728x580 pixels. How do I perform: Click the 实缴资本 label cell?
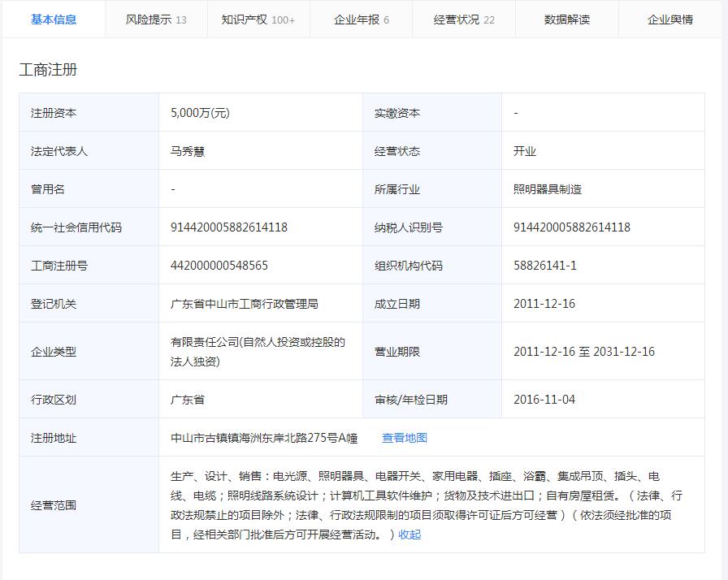432,113
